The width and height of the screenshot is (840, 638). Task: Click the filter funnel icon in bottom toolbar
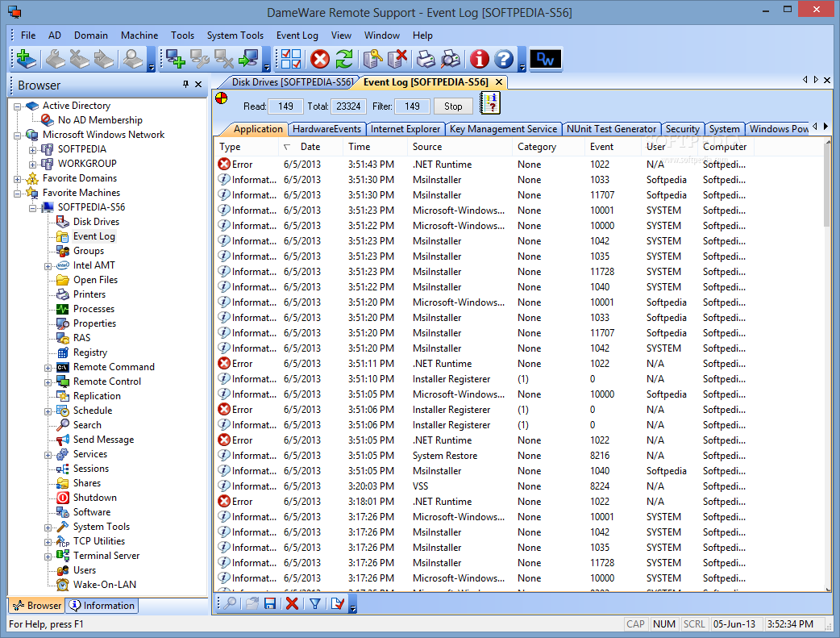[315, 603]
